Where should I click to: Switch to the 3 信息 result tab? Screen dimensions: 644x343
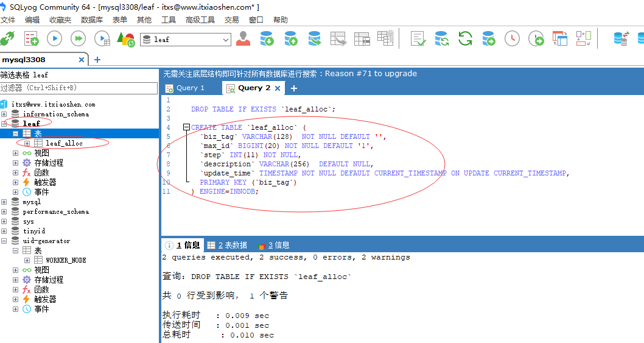point(273,246)
